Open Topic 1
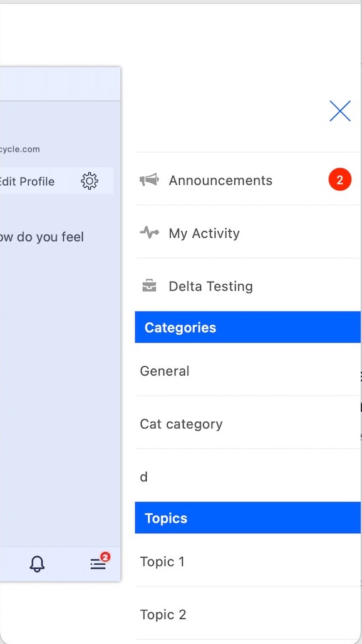362x644 pixels. point(248,561)
